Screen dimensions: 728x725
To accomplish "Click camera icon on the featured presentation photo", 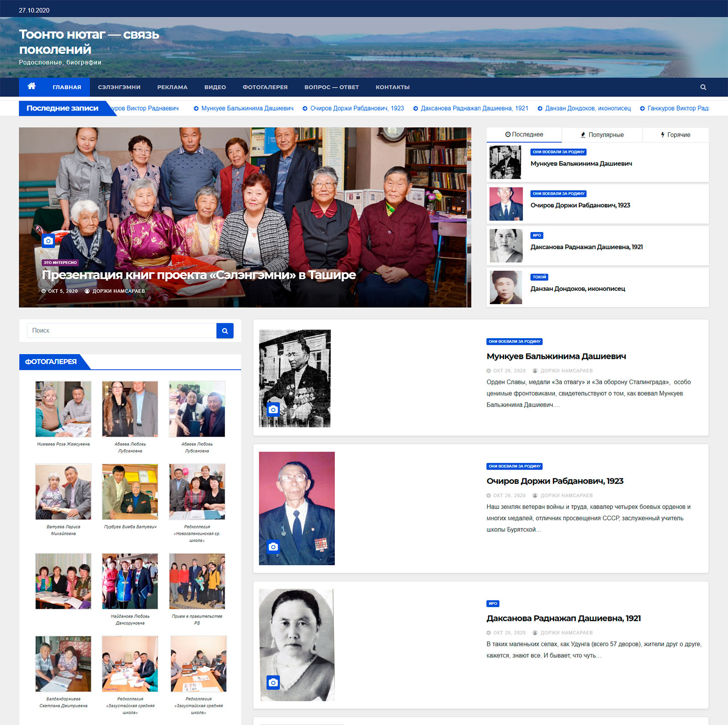I will [48, 240].
